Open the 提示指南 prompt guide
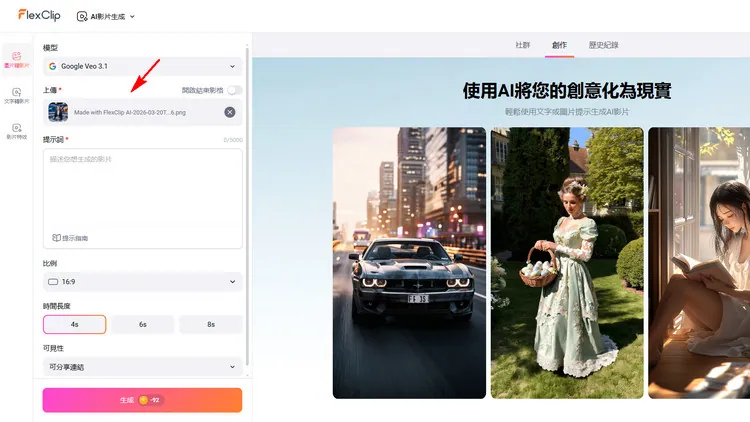750x422 pixels. click(70, 238)
